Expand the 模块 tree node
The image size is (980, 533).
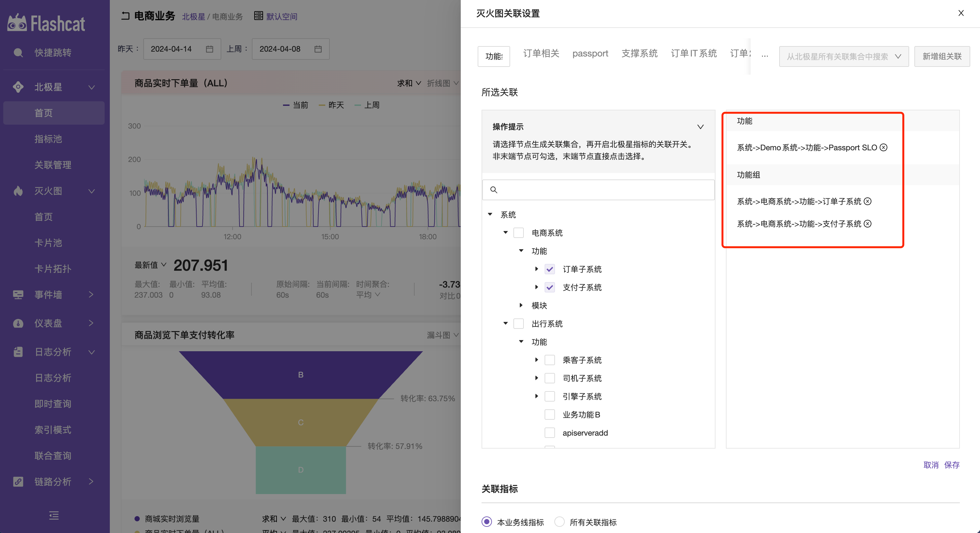[521, 305]
